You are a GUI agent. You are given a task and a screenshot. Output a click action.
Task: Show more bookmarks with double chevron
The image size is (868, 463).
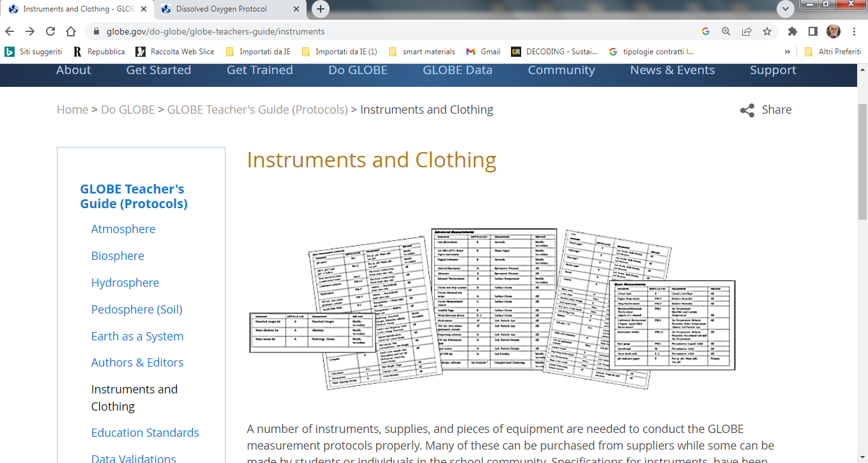pos(788,52)
